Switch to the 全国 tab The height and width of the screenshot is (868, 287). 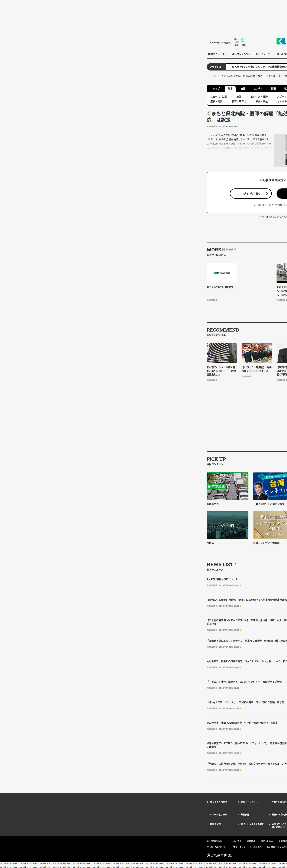[x=243, y=89]
